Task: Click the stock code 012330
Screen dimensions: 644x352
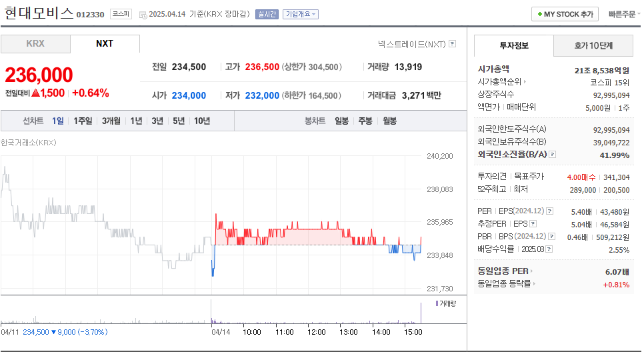Action: [x=91, y=15]
